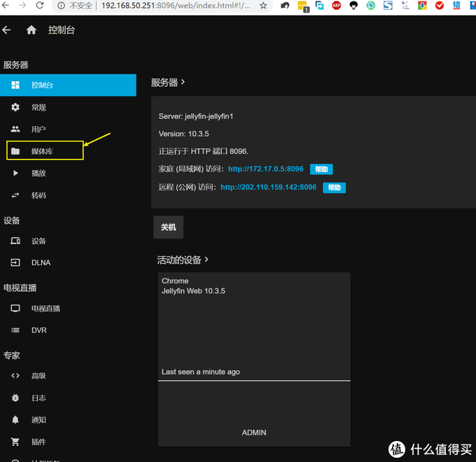Open the LAN address link 172.17.0.5:8096

pyautogui.click(x=266, y=169)
